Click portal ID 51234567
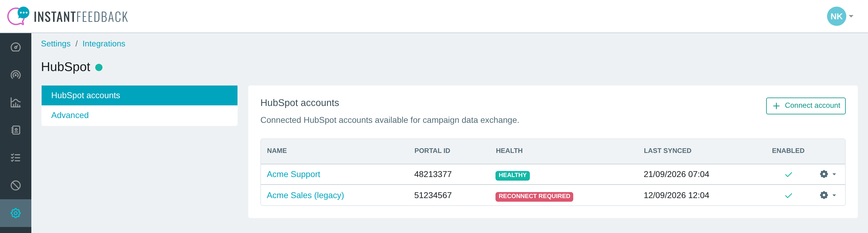This screenshot has height=233, width=868. pos(433,195)
